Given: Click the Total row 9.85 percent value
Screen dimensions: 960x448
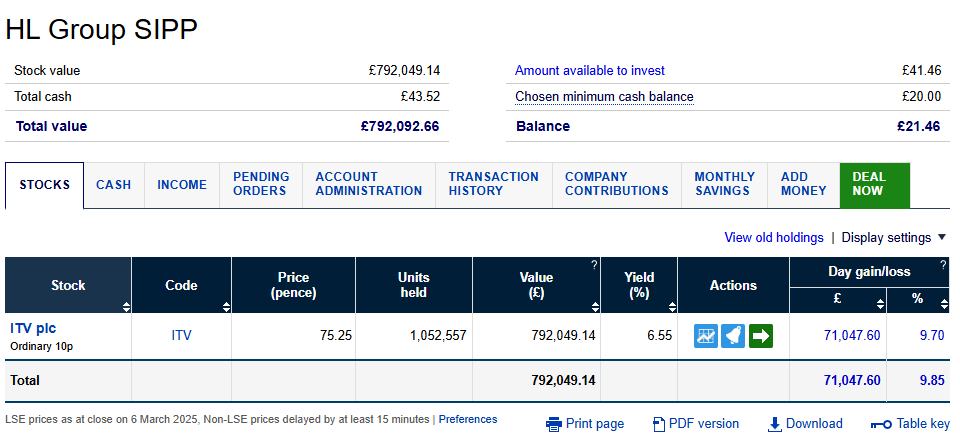Looking at the screenshot, I should coord(932,381).
